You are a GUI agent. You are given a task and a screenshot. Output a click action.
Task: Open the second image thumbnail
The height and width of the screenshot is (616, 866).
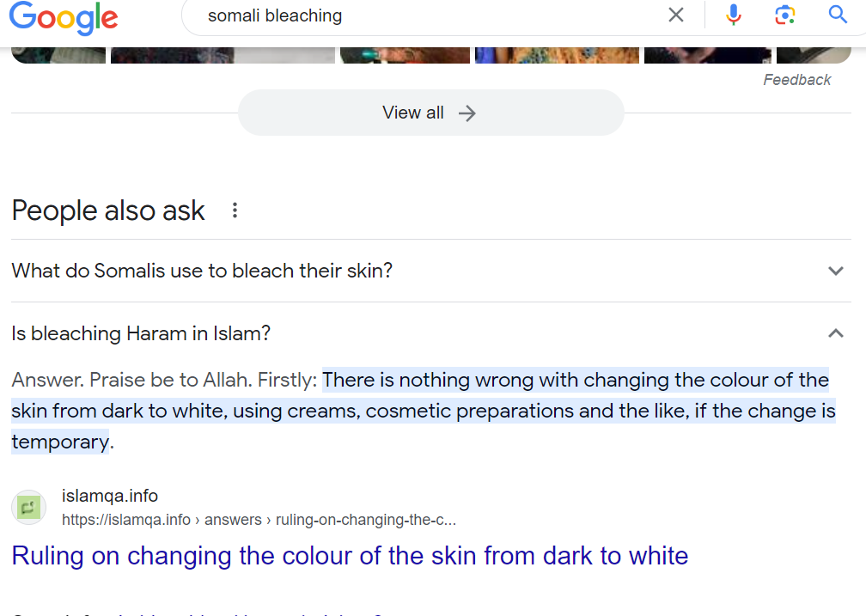point(223,55)
